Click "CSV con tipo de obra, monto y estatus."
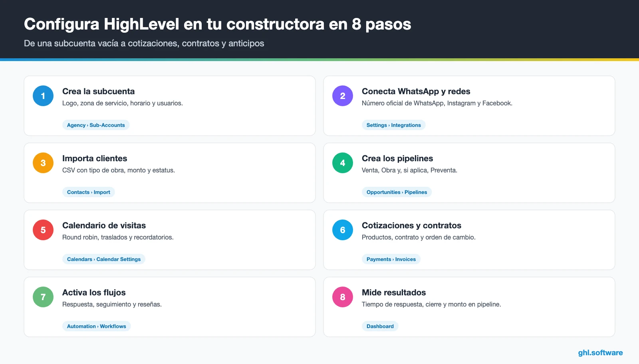The width and height of the screenshot is (639, 364). [x=119, y=170]
